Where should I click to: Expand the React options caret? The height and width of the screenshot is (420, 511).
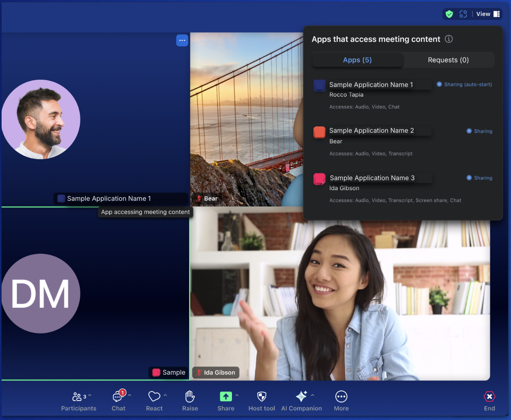point(165,396)
